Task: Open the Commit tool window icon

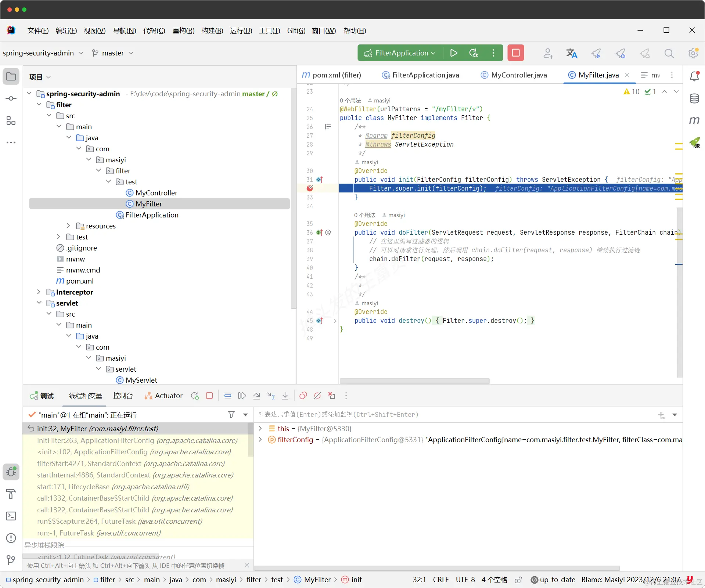Action: (11, 98)
